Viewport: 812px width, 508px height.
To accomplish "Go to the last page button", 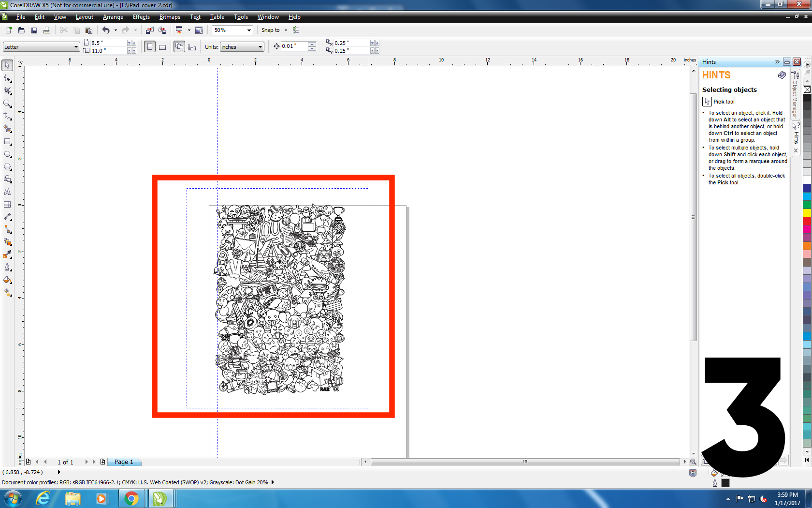I will [x=94, y=462].
